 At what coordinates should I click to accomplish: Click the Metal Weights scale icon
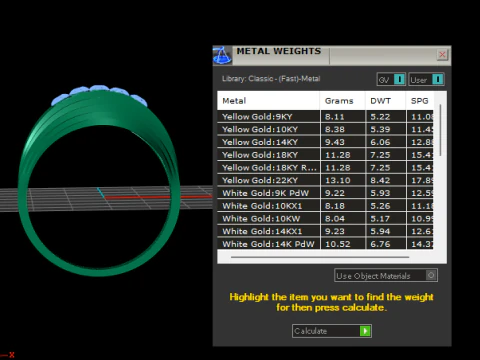point(222,55)
